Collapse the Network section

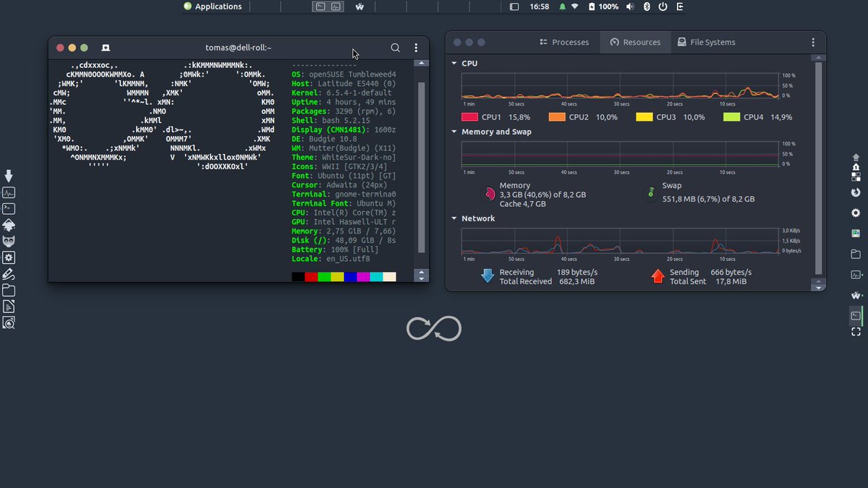454,218
